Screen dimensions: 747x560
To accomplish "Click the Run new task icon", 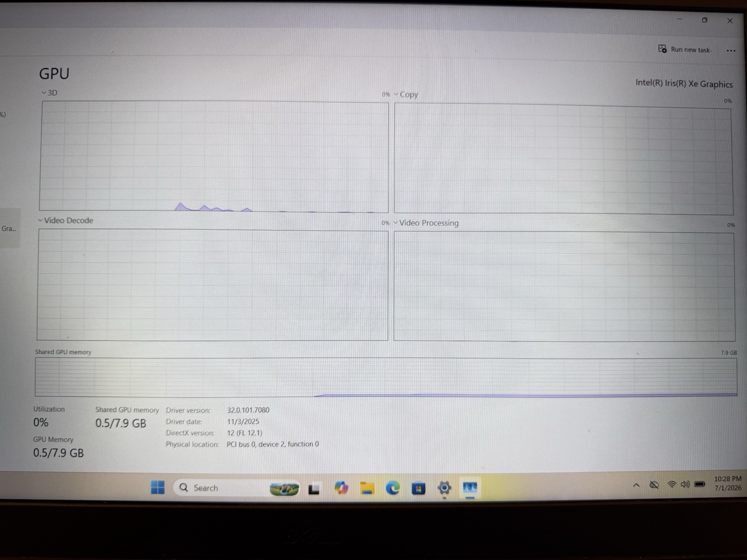I will coord(662,49).
